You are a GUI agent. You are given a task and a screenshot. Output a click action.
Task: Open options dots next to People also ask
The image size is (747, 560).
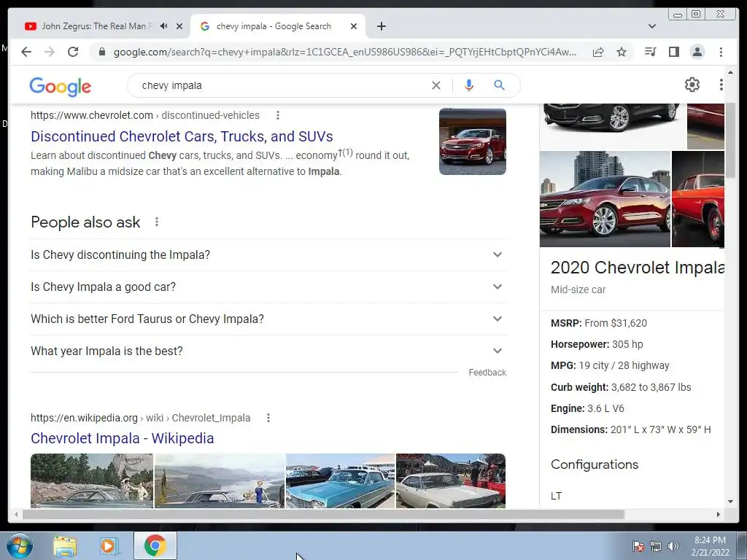pyautogui.click(x=157, y=222)
